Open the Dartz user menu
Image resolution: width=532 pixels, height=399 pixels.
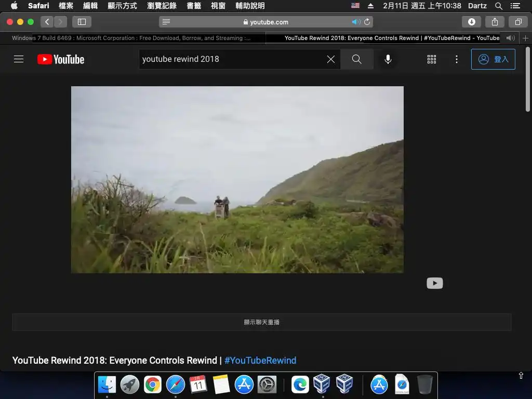(x=477, y=5)
